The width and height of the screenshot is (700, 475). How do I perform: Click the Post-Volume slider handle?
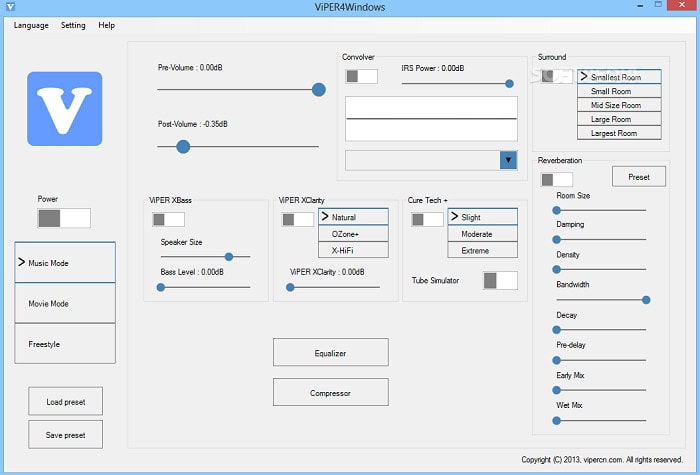[x=183, y=146]
